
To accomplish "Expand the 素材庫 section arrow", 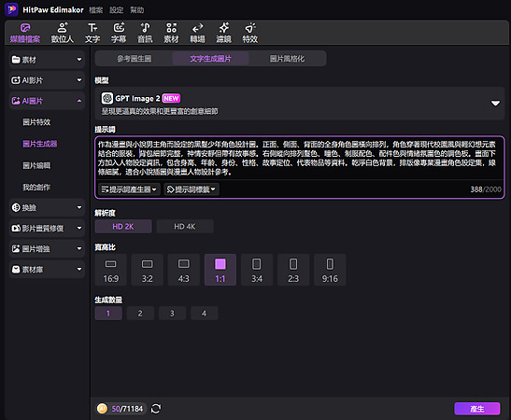I will (x=79, y=269).
